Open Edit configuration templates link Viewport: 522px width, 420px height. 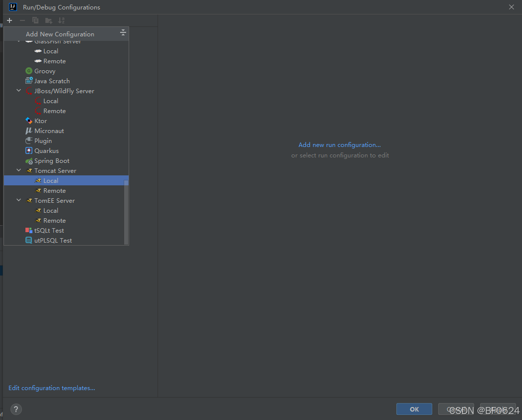point(51,388)
